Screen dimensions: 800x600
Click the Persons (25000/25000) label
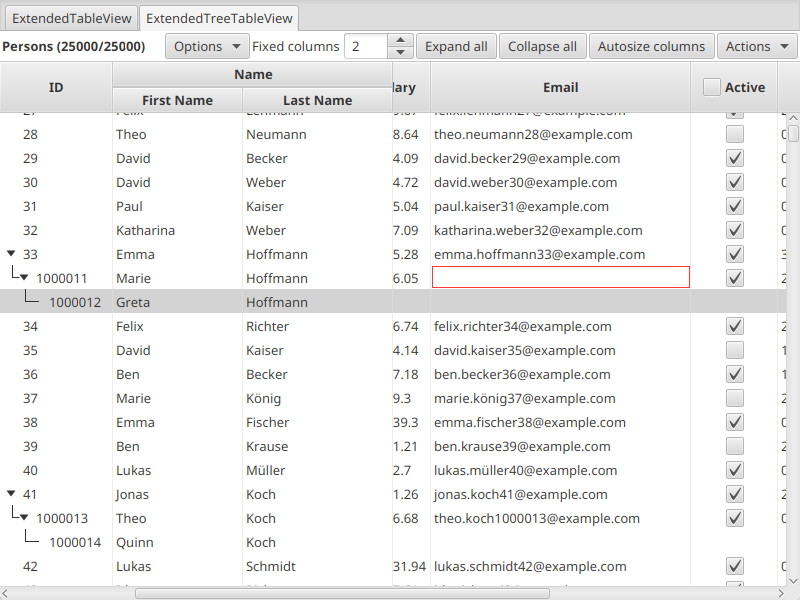click(73, 46)
